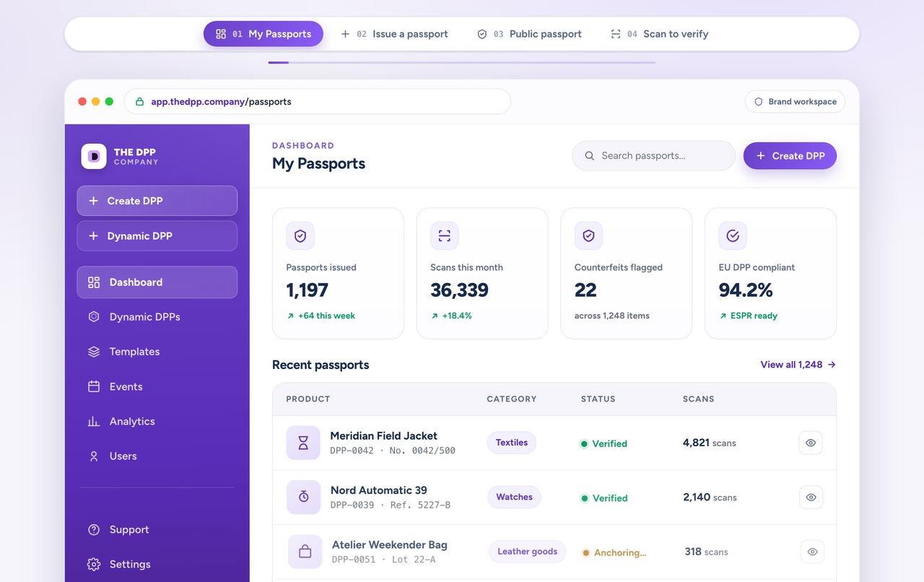This screenshot has width=924, height=582.
Task: Click the Atelier Weekender Bag product icon
Action: [305, 552]
